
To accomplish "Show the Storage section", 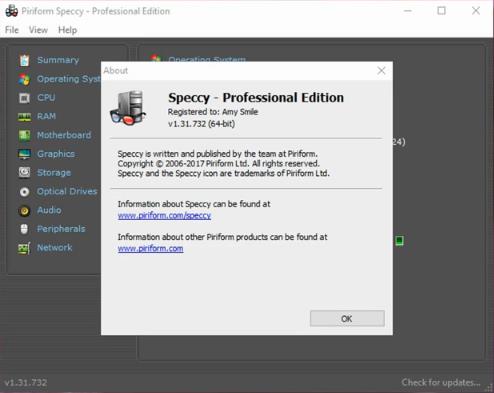I will tap(54, 173).
